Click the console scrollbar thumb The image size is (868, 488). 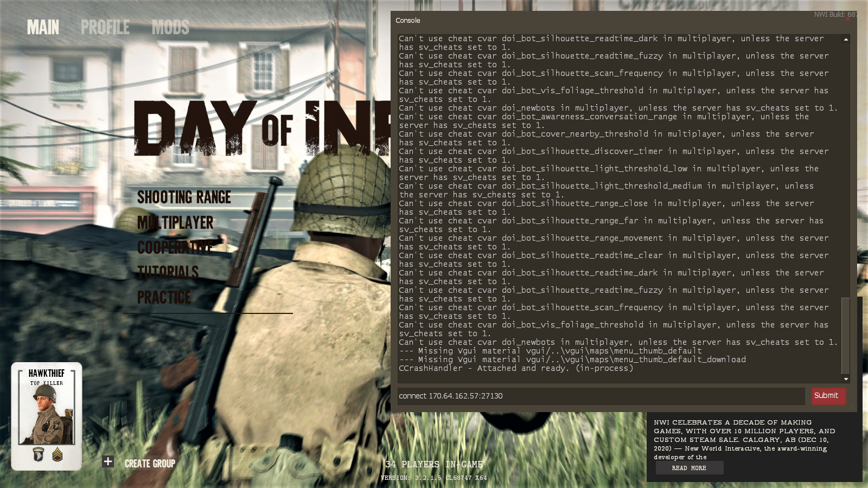[846, 336]
